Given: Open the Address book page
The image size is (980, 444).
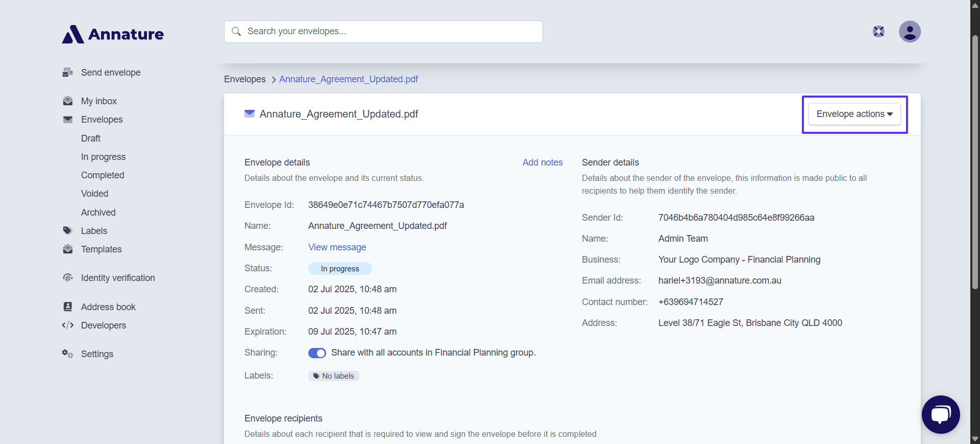Looking at the screenshot, I should (x=108, y=307).
